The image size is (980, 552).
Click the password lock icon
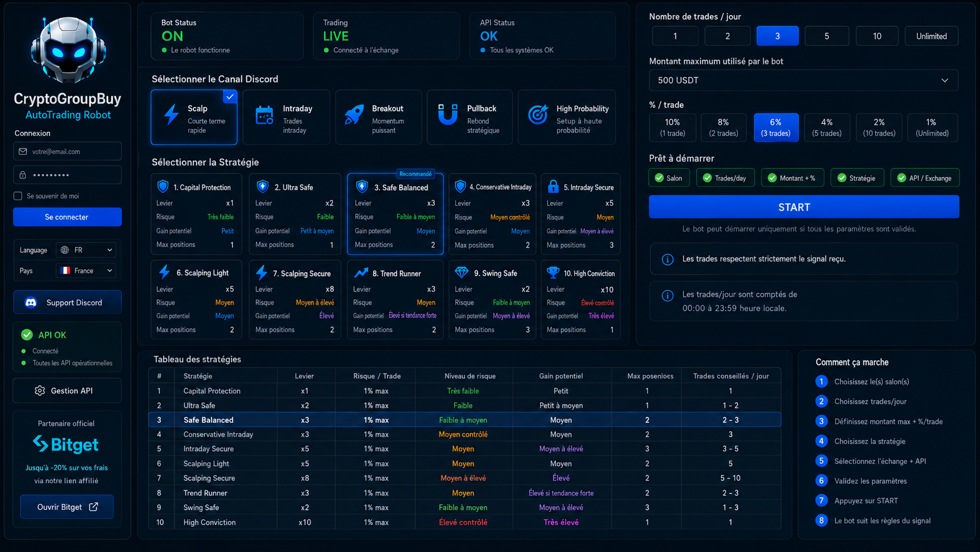23,175
